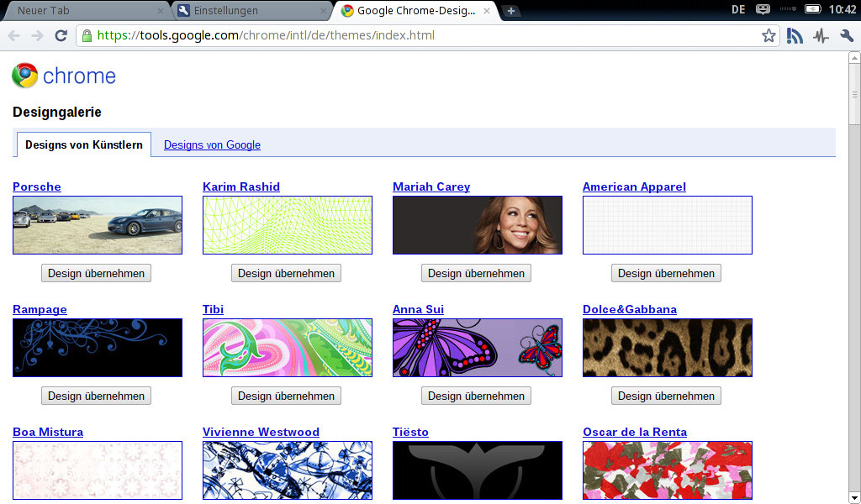
Task: Click the Mariah Carey portrait thumbnail
Action: [x=478, y=225]
